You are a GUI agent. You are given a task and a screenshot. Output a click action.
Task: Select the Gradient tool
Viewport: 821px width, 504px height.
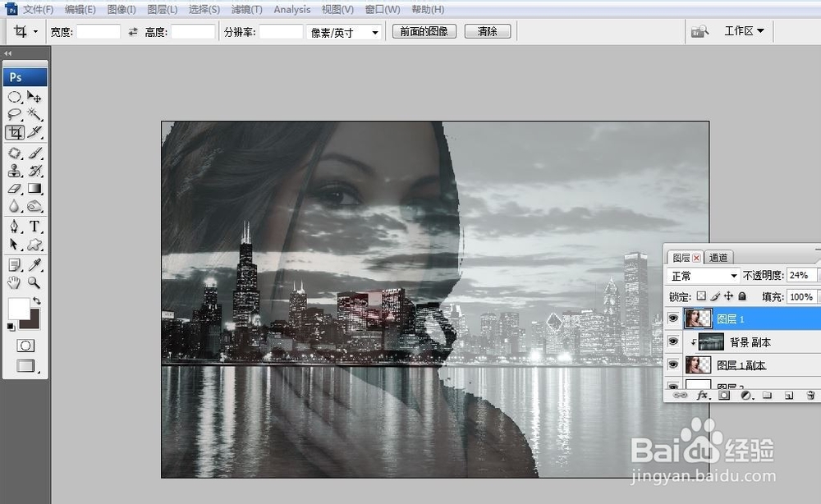(34, 189)
